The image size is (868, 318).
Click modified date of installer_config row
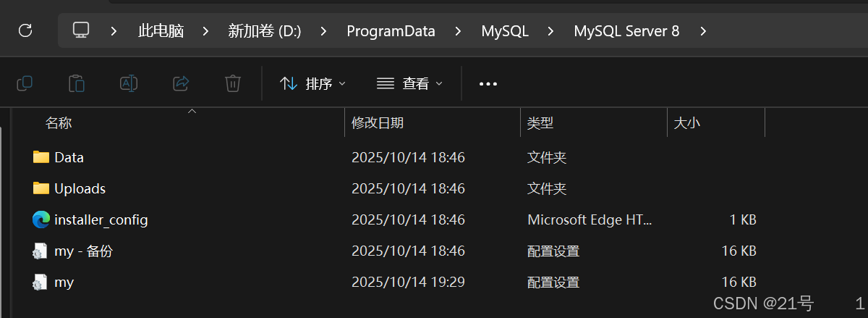(x=408, y=219)
